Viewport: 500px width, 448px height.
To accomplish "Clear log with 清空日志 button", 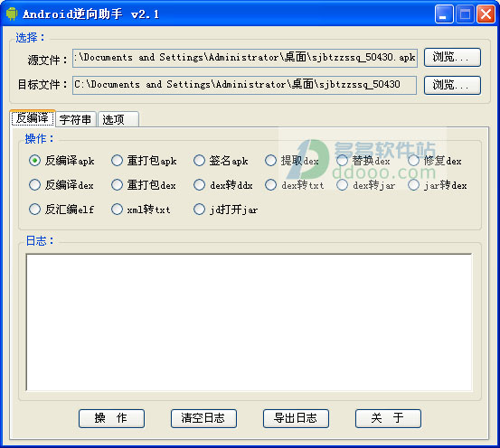I will [x=203, y=418].
